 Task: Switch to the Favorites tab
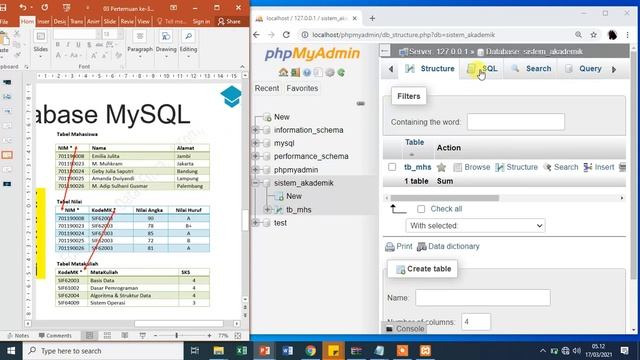(x=302, y=88)
